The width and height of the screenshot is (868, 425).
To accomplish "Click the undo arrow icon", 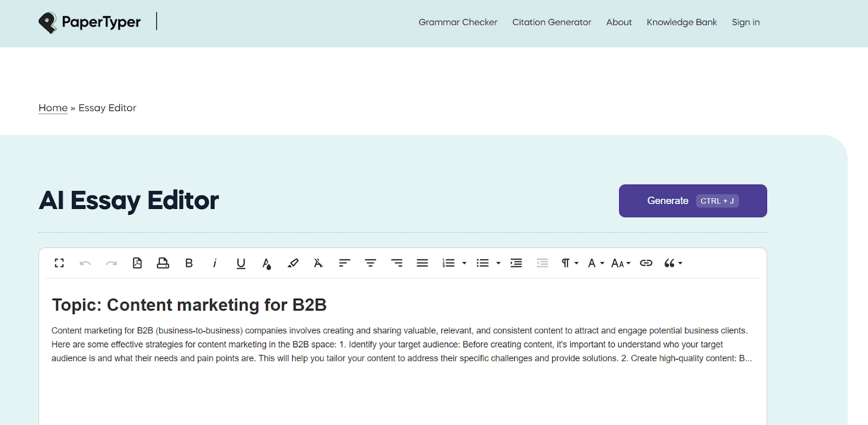I will tap(85, 263).
